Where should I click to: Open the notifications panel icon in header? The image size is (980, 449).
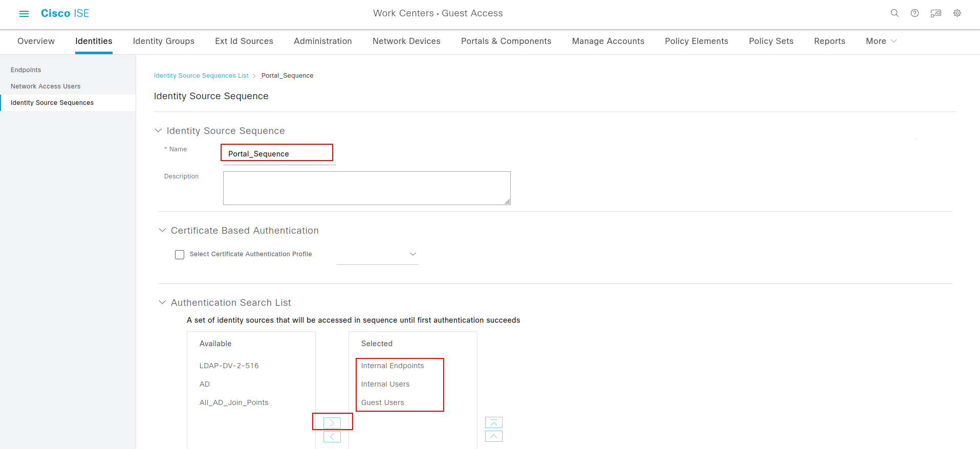[x=935, y=13]
